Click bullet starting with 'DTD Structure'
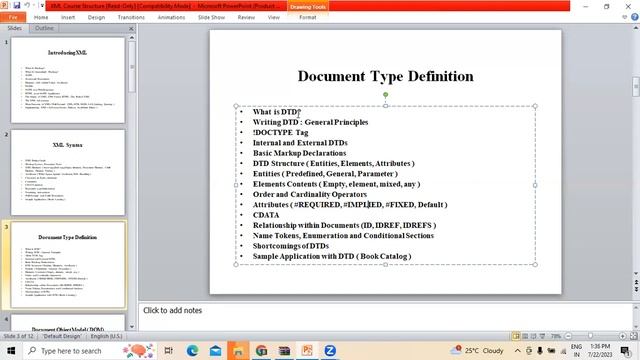Image resolution: width=640 pixels, height=360 pixels. (333, 163)
